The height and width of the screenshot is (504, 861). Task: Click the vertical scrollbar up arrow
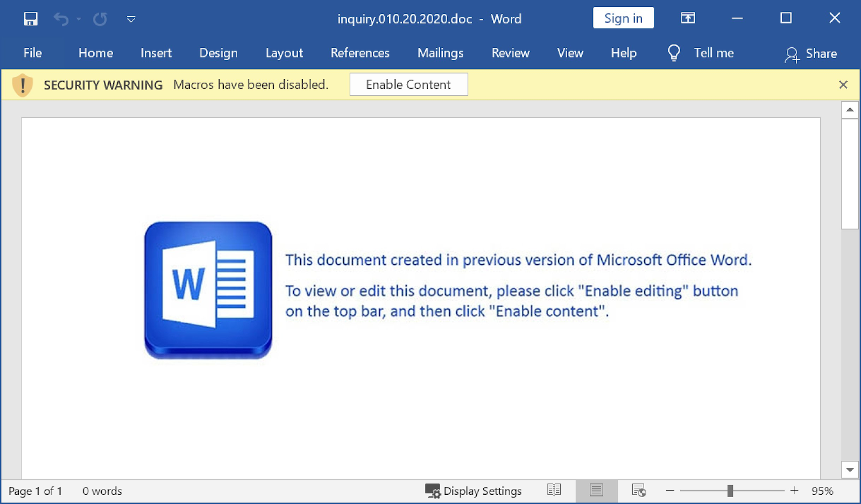pos(850,110)
